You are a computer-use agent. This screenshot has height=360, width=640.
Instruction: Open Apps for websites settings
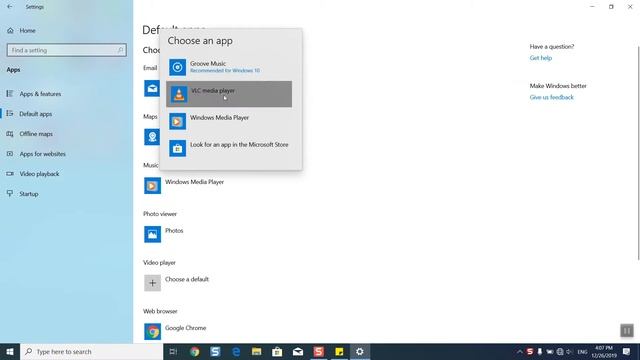coord(42,154)
